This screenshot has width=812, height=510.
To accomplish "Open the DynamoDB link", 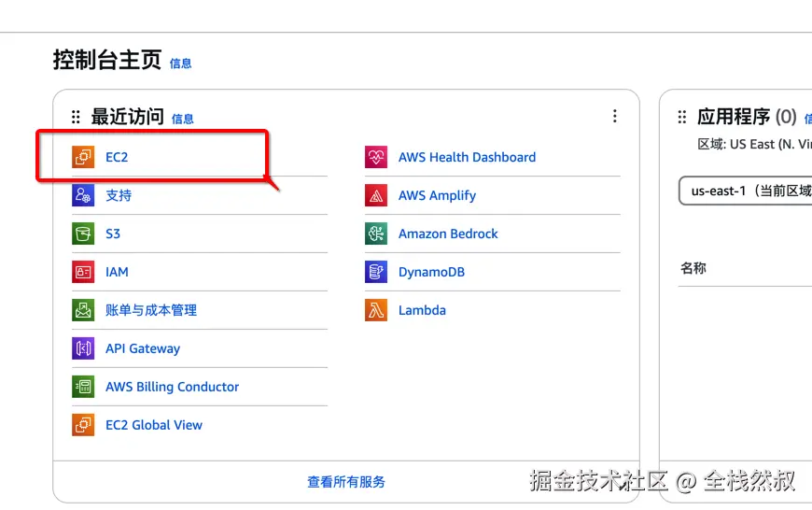I will pyautogui.click(x=431, y=272).
